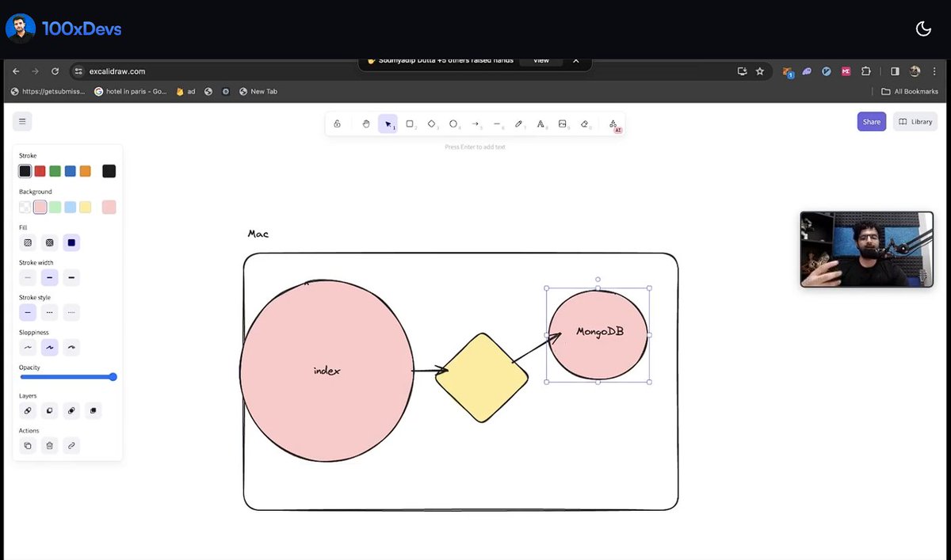
Task: Set stroke style to dotted
Action: pos(71,313)
